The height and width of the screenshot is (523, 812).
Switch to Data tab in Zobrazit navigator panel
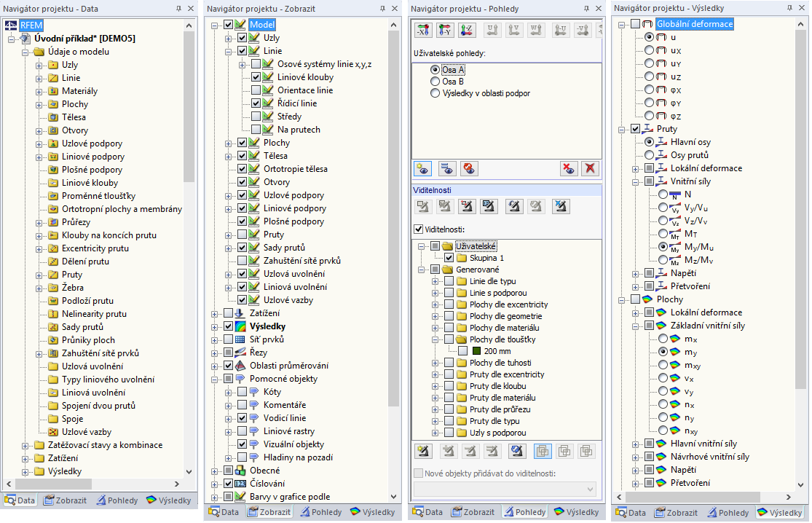224,512
